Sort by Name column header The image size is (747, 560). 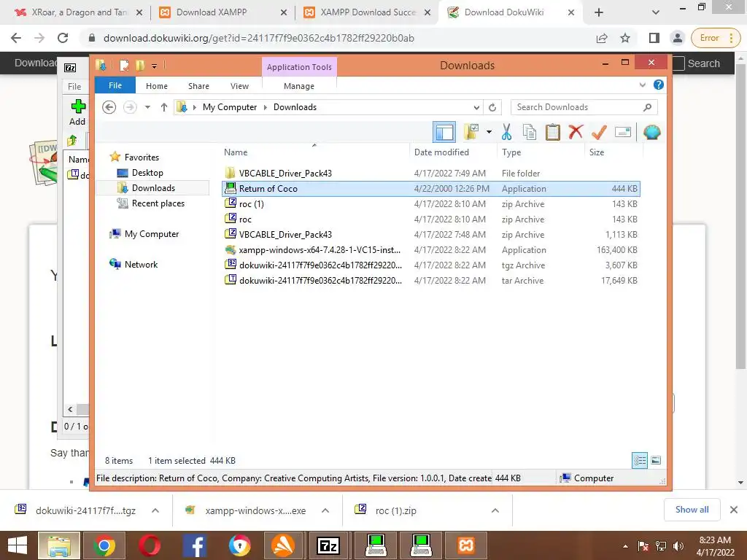point(314,152)
